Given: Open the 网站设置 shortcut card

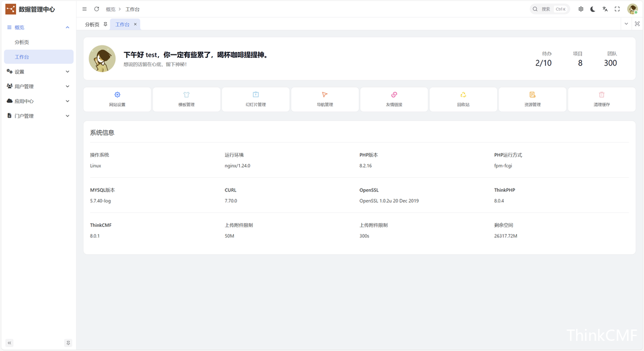Looking at the screenshot, I should (117, 99).
